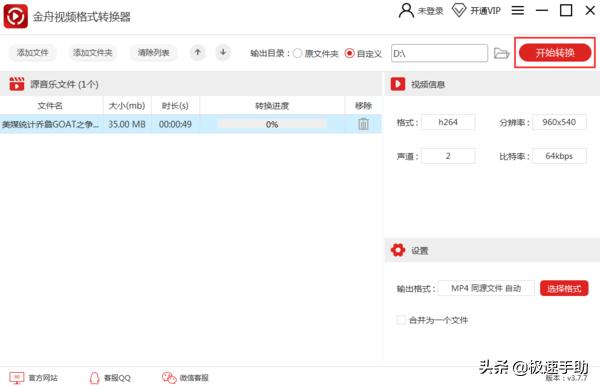600x386 pixels.
Task: Click the 文件名 column header
Action: (50, 106)
